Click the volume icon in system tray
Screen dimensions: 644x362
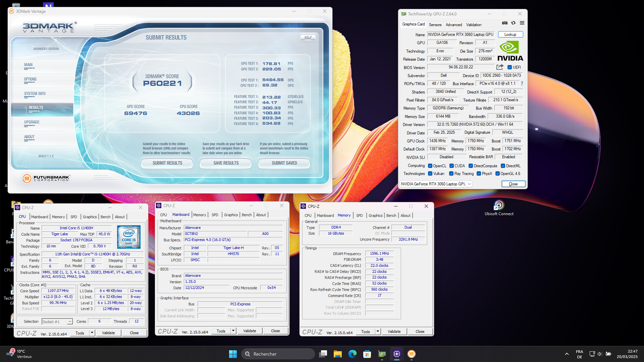pos(600,354)
